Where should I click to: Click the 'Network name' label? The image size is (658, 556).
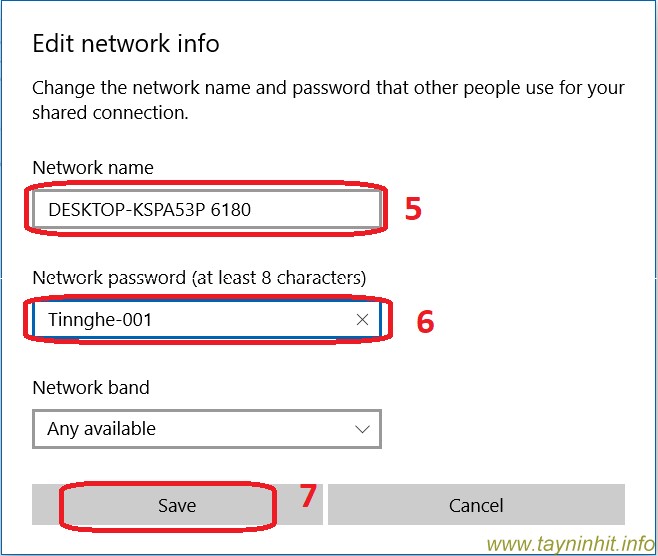tap(93, 168)
